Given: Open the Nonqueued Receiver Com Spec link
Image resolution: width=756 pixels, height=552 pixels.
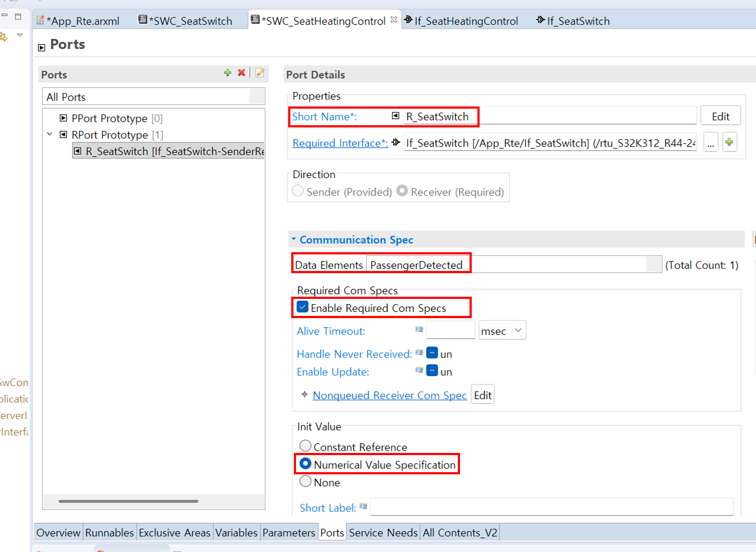Looking at the screenshot, I should click(x=389, y=395).
